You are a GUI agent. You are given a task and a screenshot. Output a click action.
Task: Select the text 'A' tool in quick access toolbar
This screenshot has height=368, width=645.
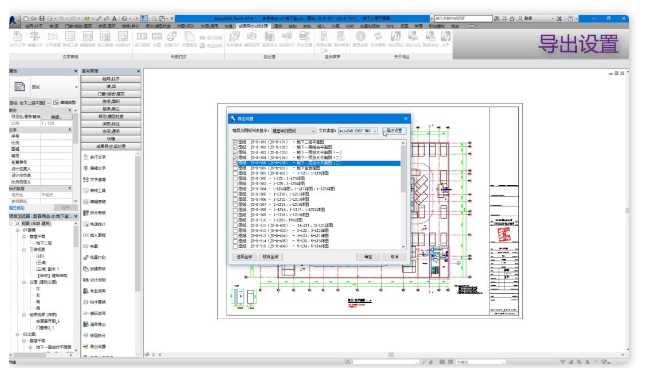pos(114,19)
